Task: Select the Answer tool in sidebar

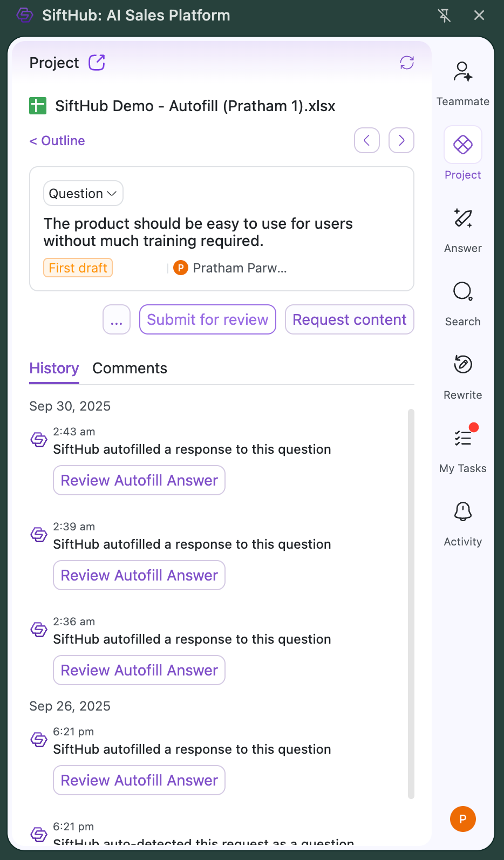Action: click(x=462, y=219)
